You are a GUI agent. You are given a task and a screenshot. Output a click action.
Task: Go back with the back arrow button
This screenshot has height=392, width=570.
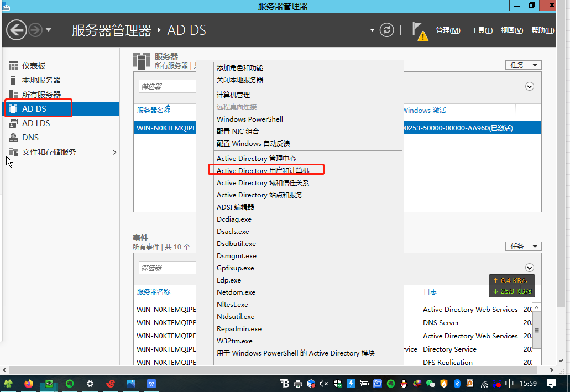pyautogui.click(x=17, y=30)
